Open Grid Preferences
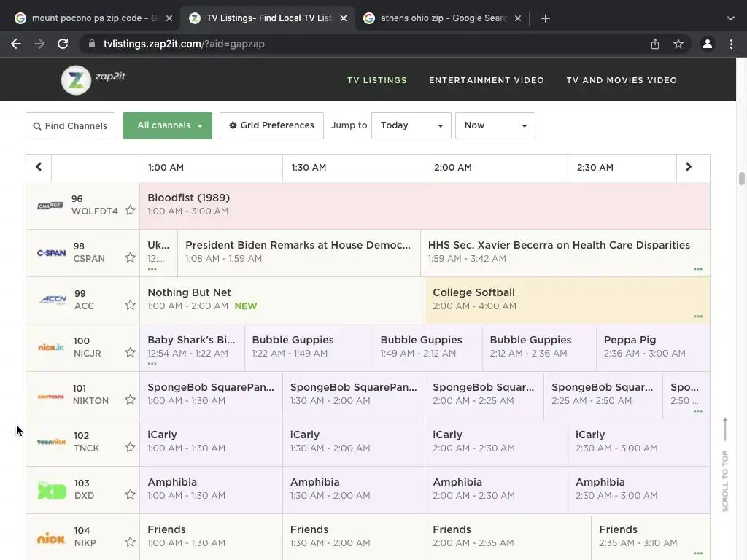 click(271, 125)
